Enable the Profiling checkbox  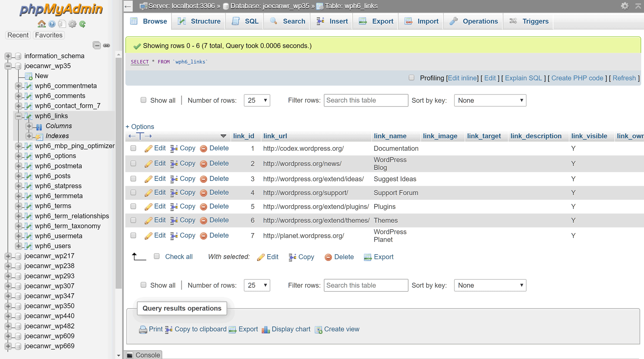(x=412, y=78)
